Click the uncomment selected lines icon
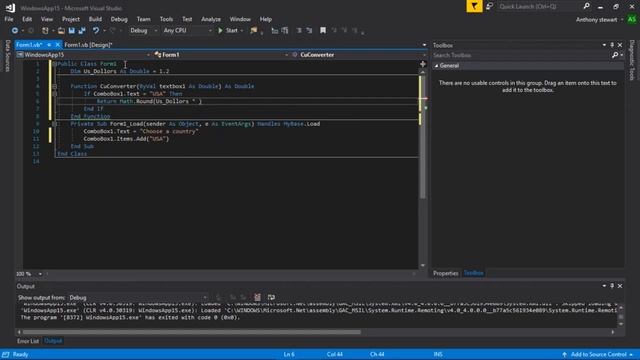The height and width of the screenshot is (360, 640). (309, 31)
